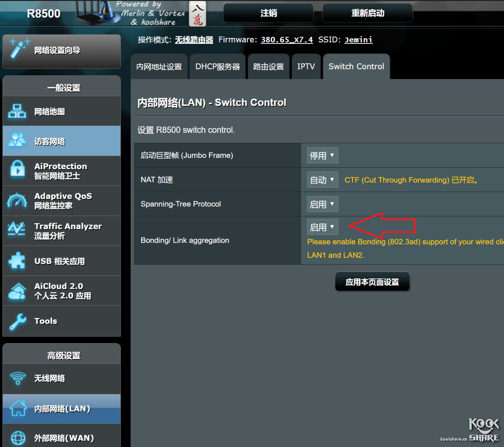
Task: Open the network setup wizard wand icon
Action: (19, 48)
